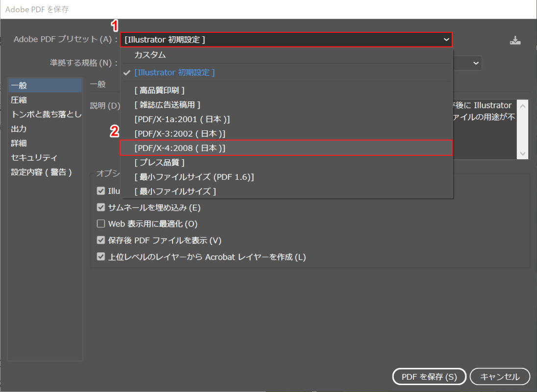Open the セキュリティ settings category

click(45, 157)
